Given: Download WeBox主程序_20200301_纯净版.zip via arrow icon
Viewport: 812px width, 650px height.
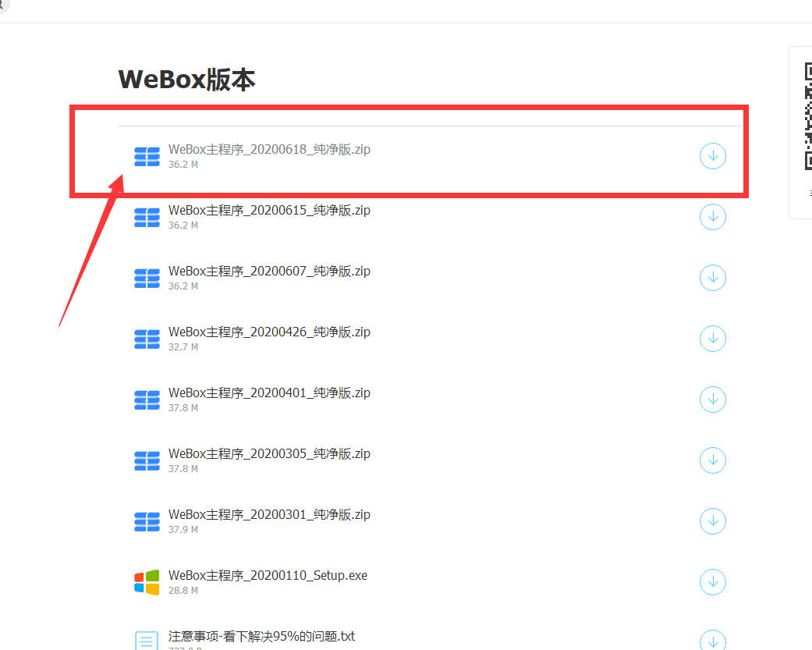Looking at the screenshot, I should 713,521.
